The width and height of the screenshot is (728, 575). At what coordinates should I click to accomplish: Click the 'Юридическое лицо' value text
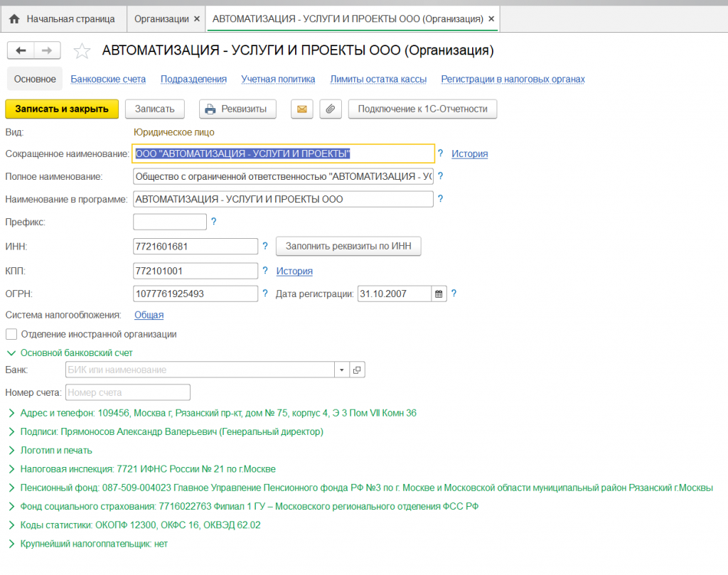174,132
